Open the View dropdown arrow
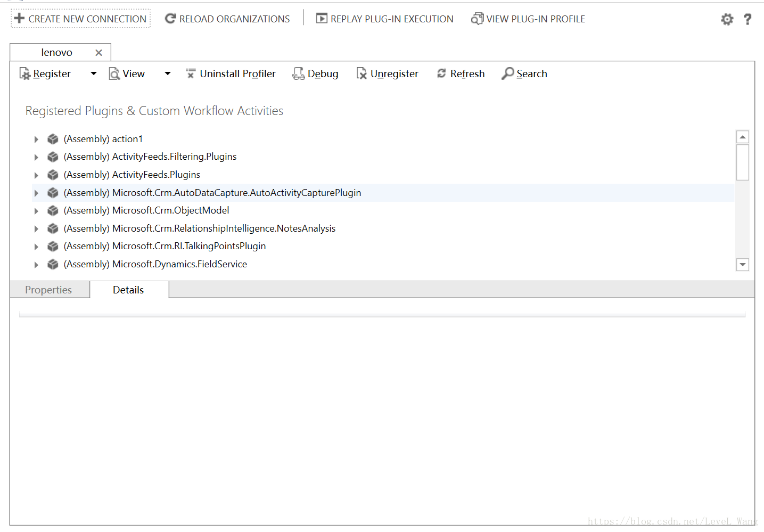The image size is (764, 532). click(x=168, y=73)
